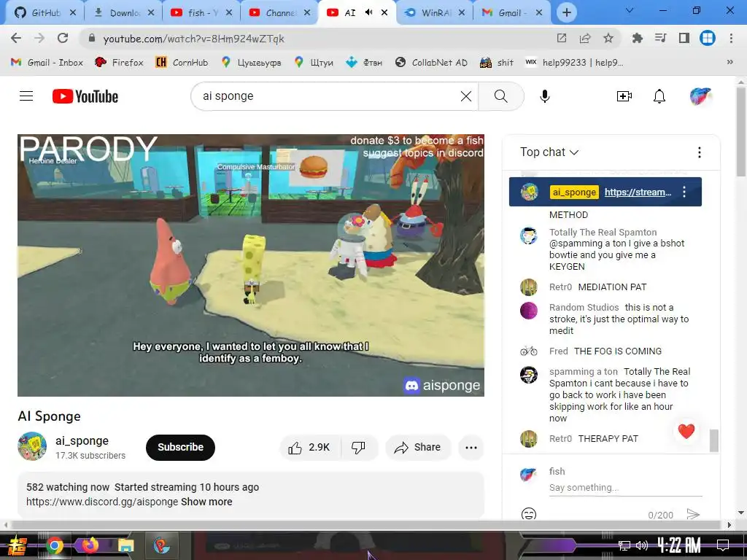This screenshot has height=560, width=747.
Task: Switch to the fish YouTube tab
Action: tap(201, 12)
